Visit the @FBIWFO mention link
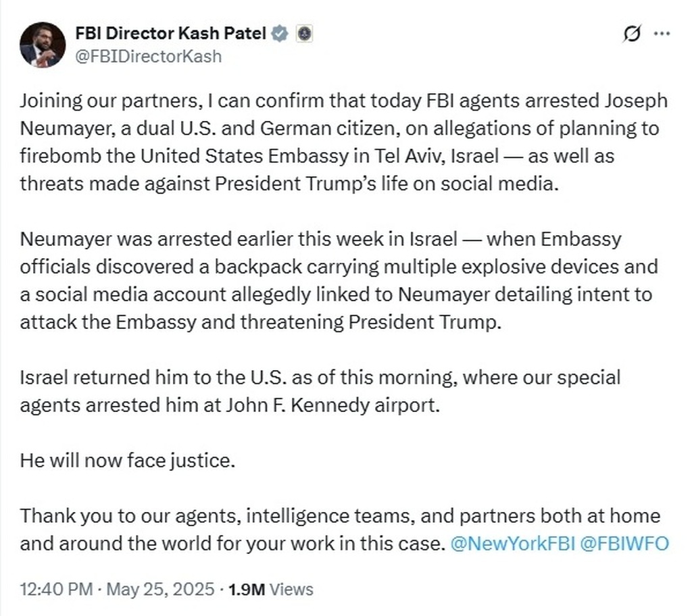 pos(624,544)
